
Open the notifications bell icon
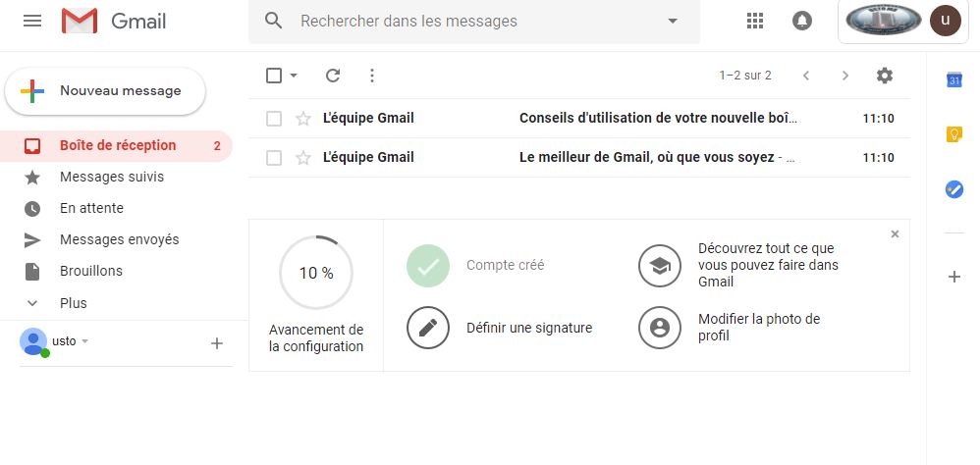tap(802, 21)
